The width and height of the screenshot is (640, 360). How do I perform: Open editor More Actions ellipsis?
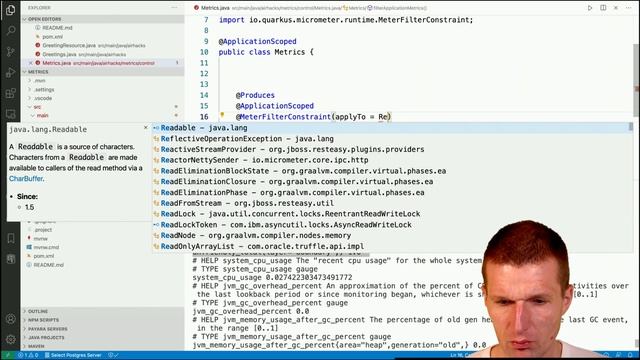pyautogui.click(x=629, y=8)
